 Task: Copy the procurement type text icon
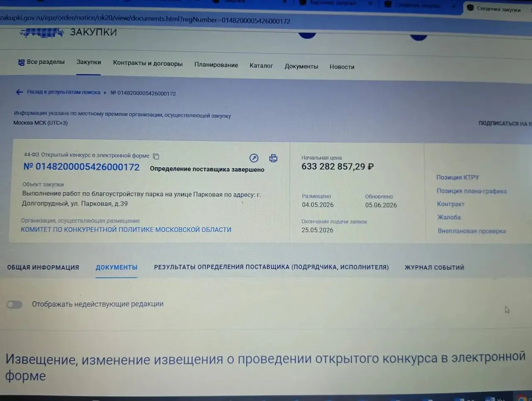click(x=156, y=156)
